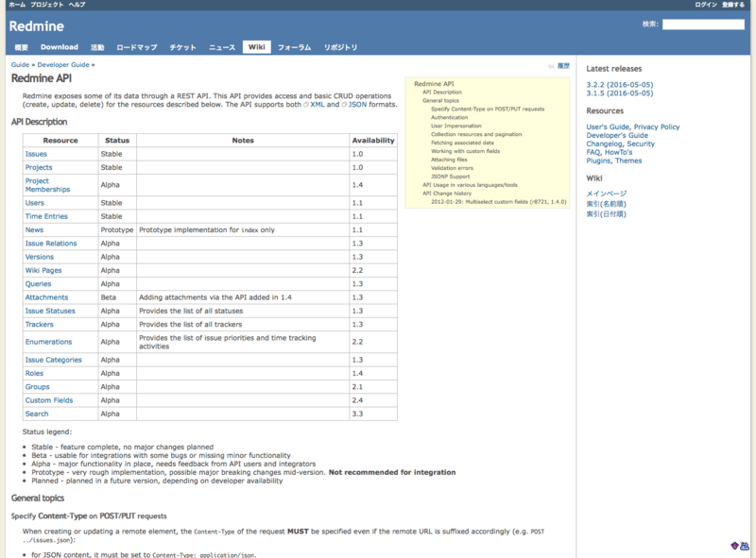Open the FAQ sidebar link
Screen dimensions: 756x558
pos(593,152)
